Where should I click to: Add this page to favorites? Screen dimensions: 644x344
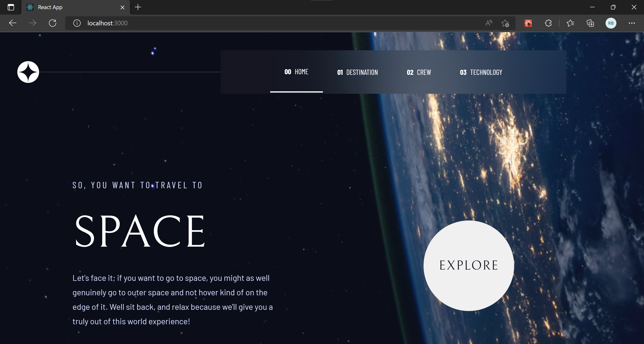[505, 23]
